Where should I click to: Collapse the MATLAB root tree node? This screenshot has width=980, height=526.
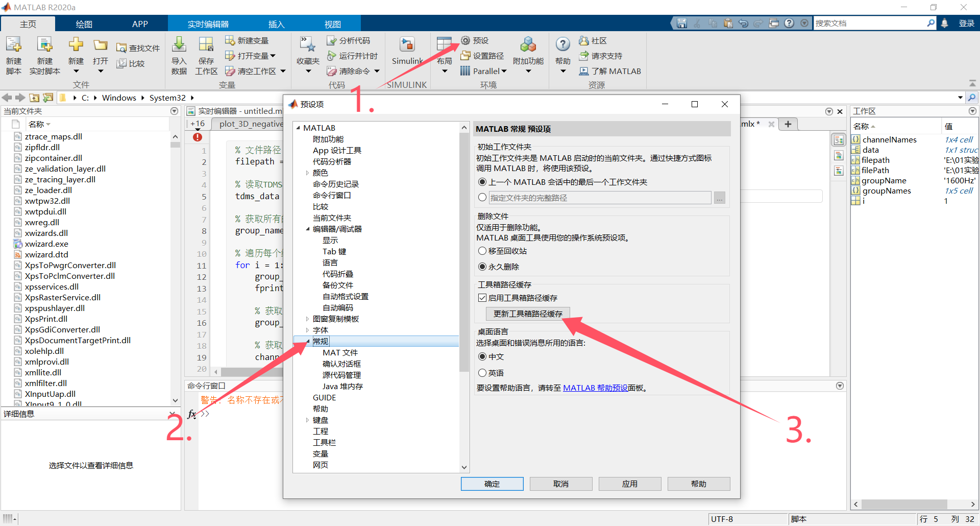[298, 128]
